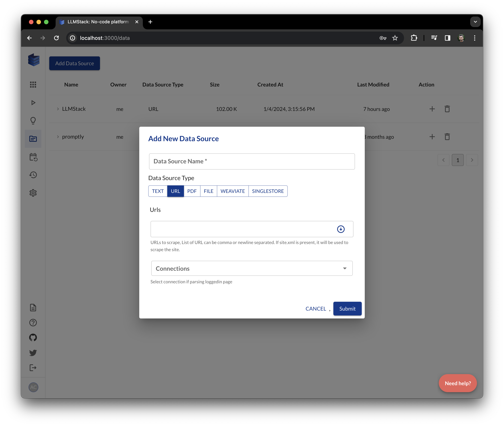The height and width of the screenshot is (426, 504).
Task: Open the Data sources sidebar icon
Action: [x=33, y=138]
